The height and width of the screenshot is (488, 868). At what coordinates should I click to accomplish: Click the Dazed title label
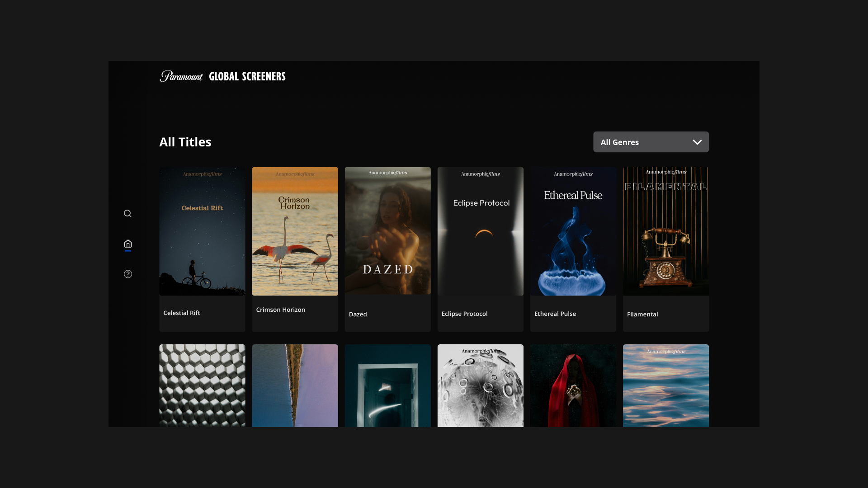point(358,314)
